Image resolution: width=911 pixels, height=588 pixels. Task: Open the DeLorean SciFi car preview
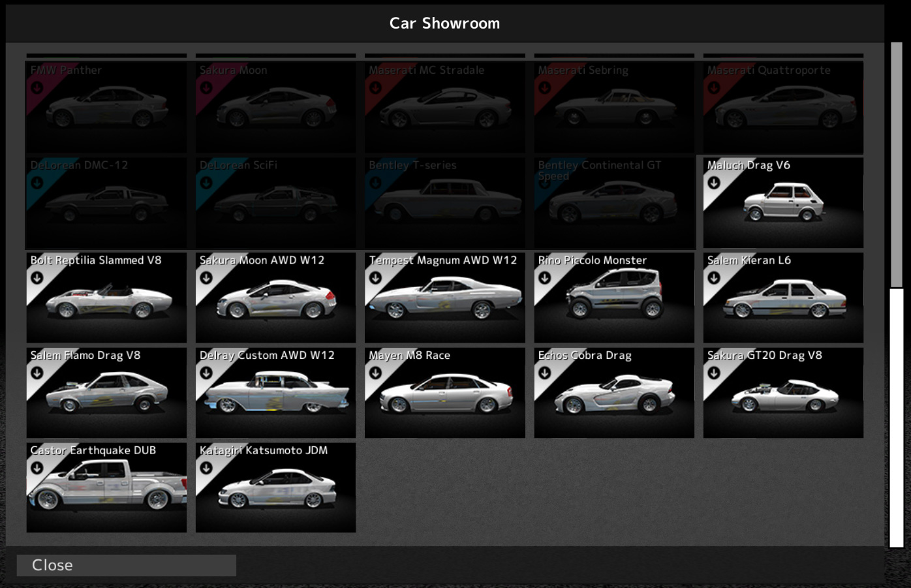pyautogui.click(x=275, y=203)
